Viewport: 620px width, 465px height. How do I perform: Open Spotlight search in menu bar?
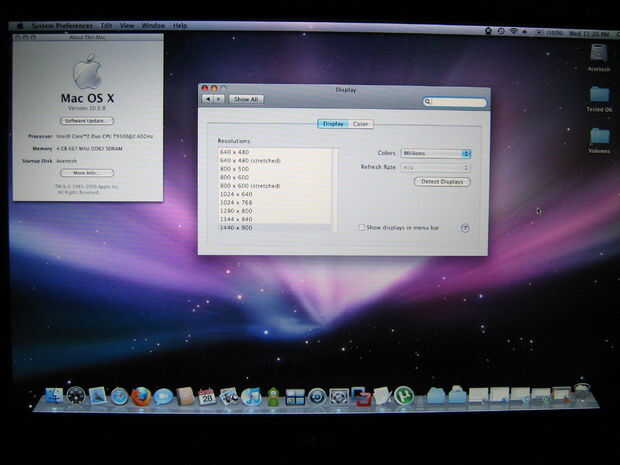(616, 35)
